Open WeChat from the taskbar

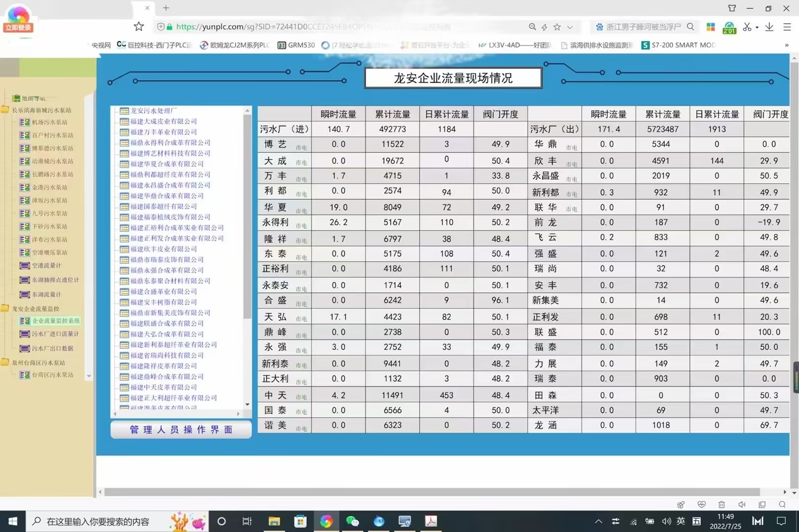[x=352, y=521]
